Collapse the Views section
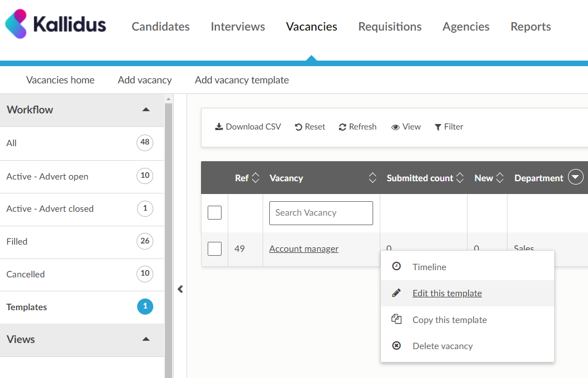Viewport: 588px width, 378px height. pyautogui.click(x=146, y=339)
